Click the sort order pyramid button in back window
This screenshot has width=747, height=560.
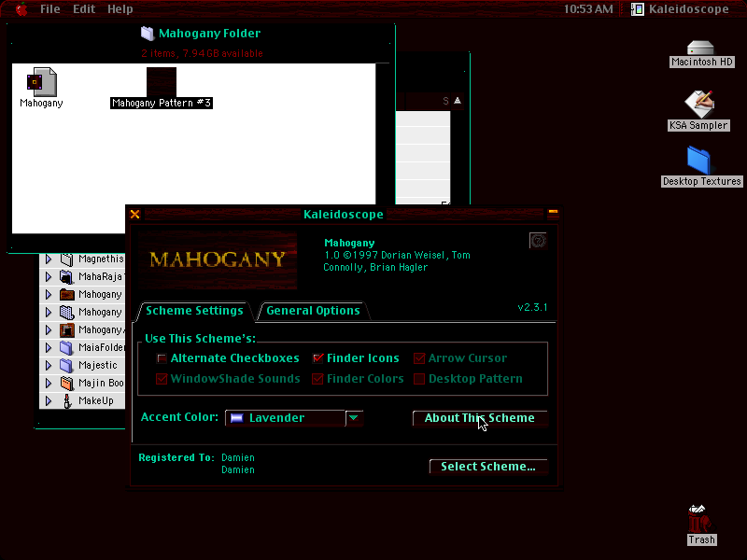(x=458, y=101)
